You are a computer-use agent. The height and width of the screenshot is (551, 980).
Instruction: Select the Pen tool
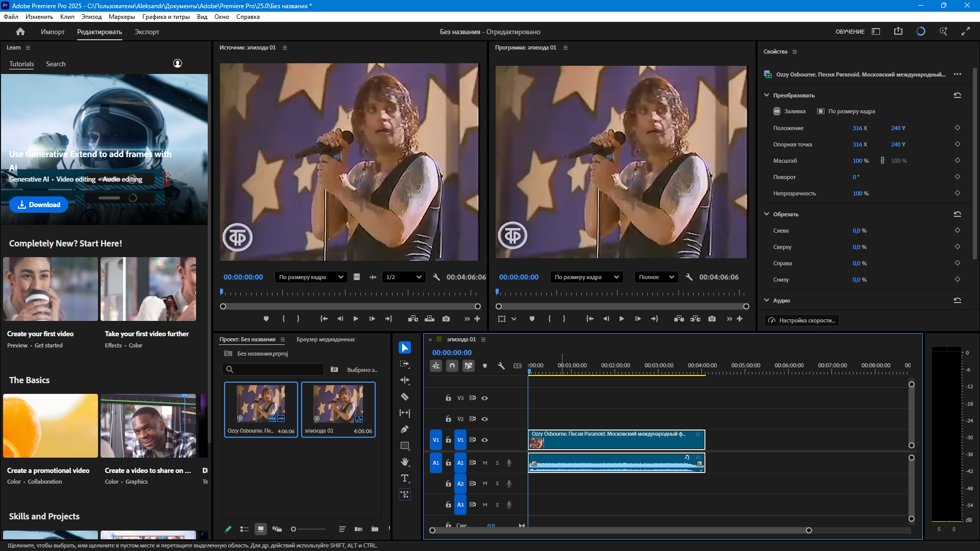click(405, 429)
